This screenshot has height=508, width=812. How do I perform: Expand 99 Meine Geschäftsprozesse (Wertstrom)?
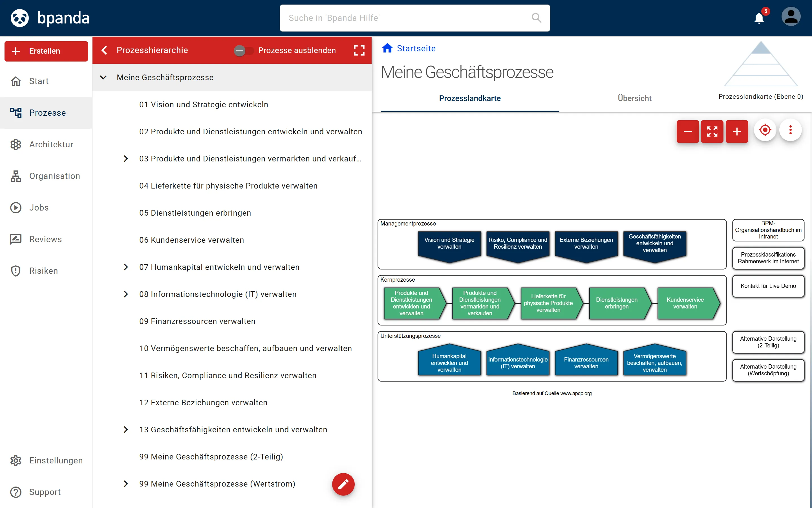126,484
